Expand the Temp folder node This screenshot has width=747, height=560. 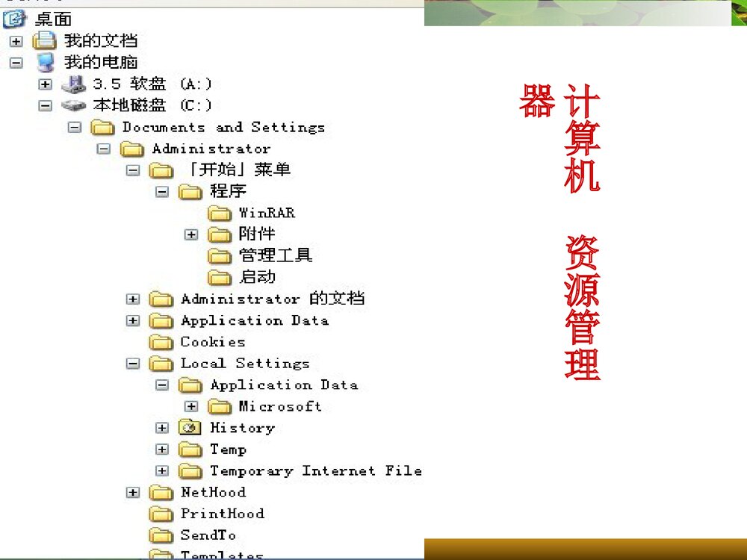[162, 449]
